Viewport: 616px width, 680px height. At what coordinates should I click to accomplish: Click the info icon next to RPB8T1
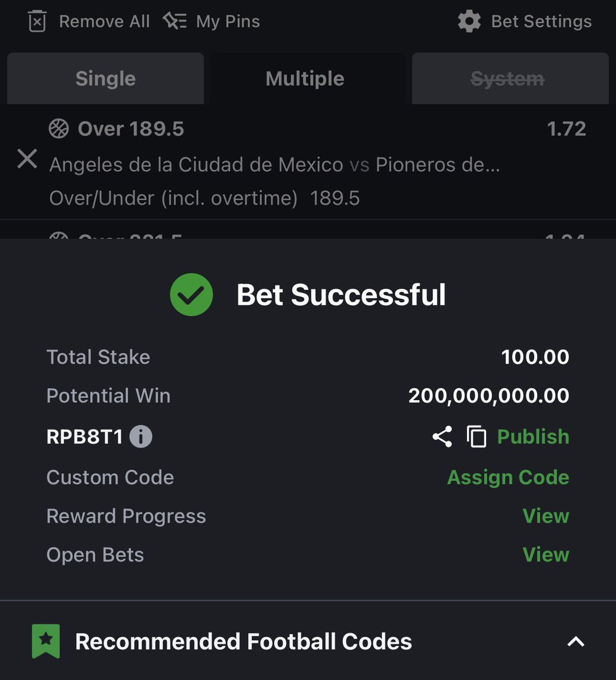[x=141, y=437]
